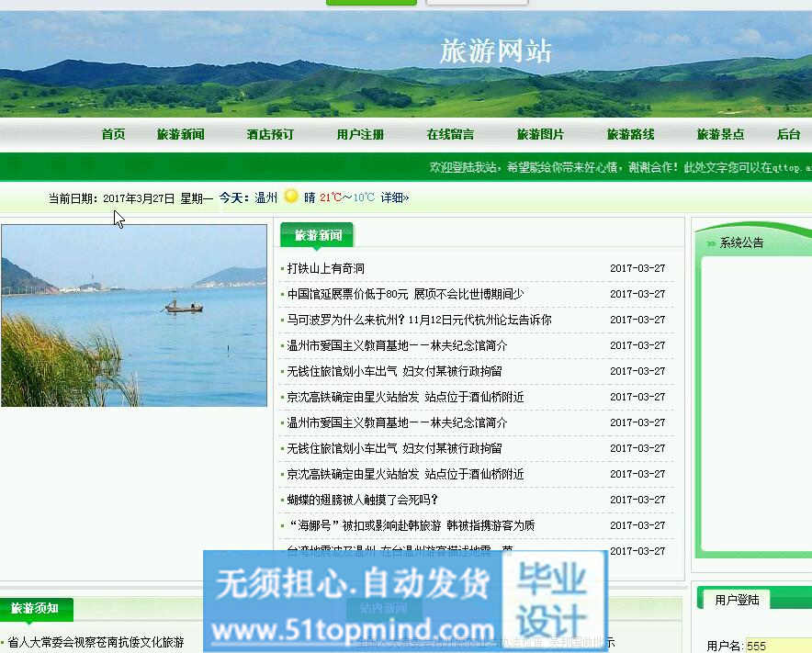
Task: Click the 系统公告 arrow icon
Action: click(x=711, y=242)
